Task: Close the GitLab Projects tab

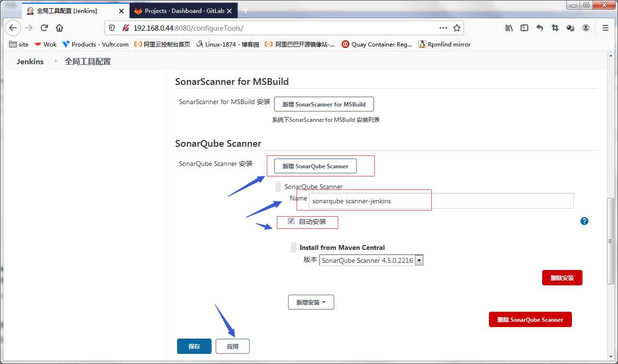Action: pos(229,11)
